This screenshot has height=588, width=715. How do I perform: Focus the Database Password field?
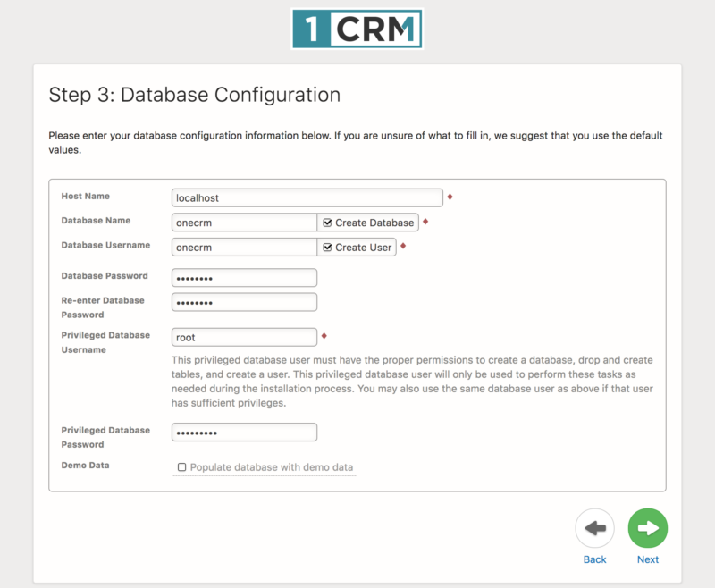coord(243,277)
